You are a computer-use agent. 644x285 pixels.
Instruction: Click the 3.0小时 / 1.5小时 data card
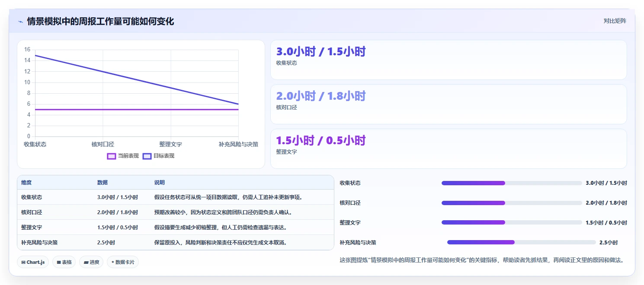coord(449,60)
